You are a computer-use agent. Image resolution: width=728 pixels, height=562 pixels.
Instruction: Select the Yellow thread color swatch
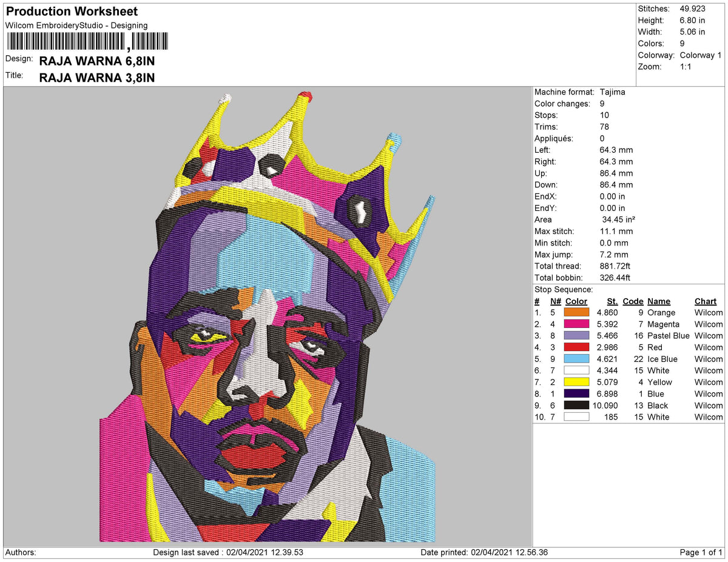576,382
